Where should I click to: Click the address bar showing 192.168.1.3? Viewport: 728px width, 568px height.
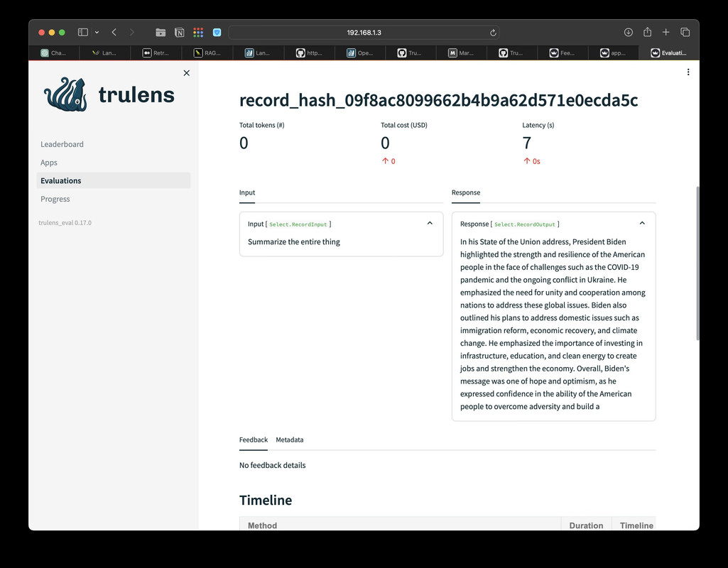(364, 33)
